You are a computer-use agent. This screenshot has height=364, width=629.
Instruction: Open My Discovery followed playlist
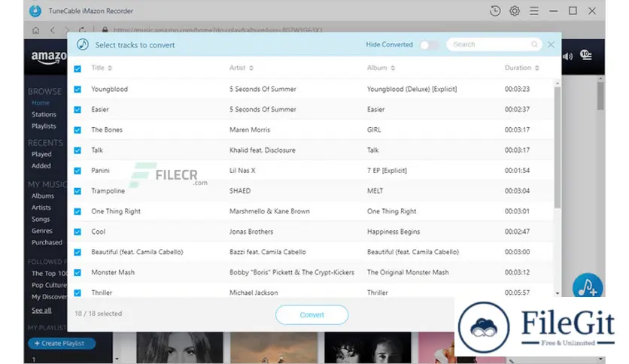[x=50, y=296]
